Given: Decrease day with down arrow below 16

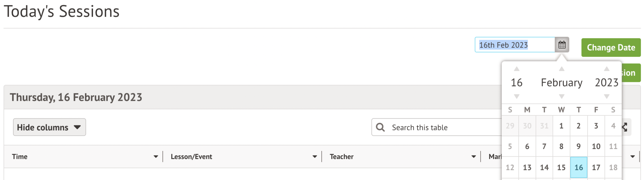Looking at the screenshot, I should [516, 96].
